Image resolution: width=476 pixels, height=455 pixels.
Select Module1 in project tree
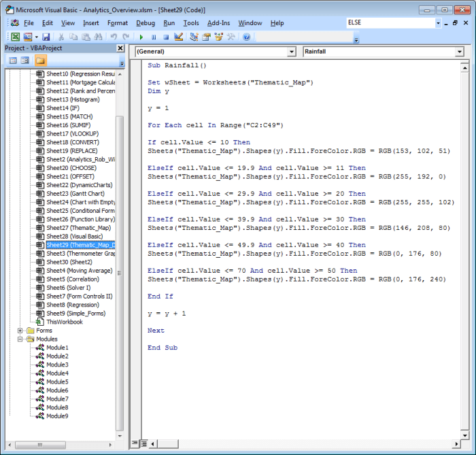pyautogui.click(x=57, y=348)
